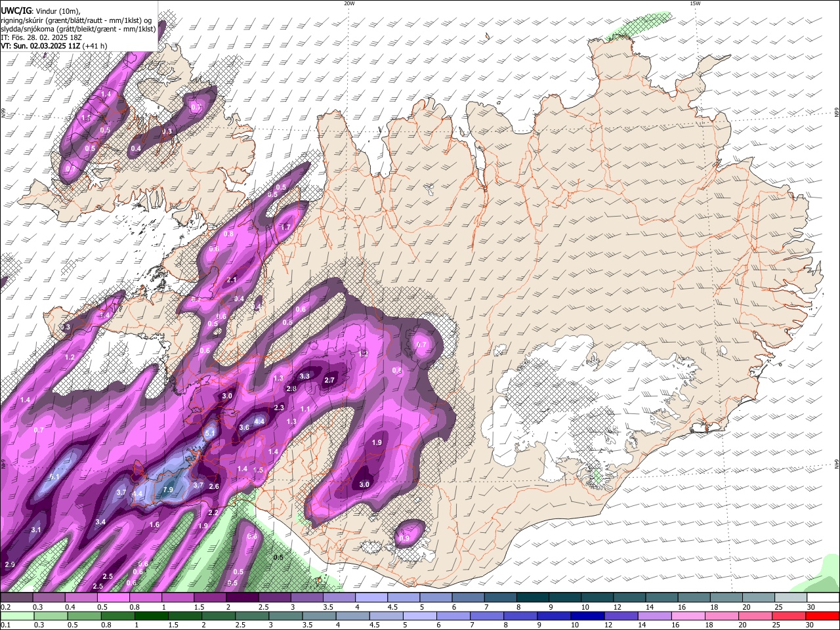Select the light pink legend swatch between 16 and 18
Image resolution: width=840 pixels, height=630 pixels.
point(688,616)
